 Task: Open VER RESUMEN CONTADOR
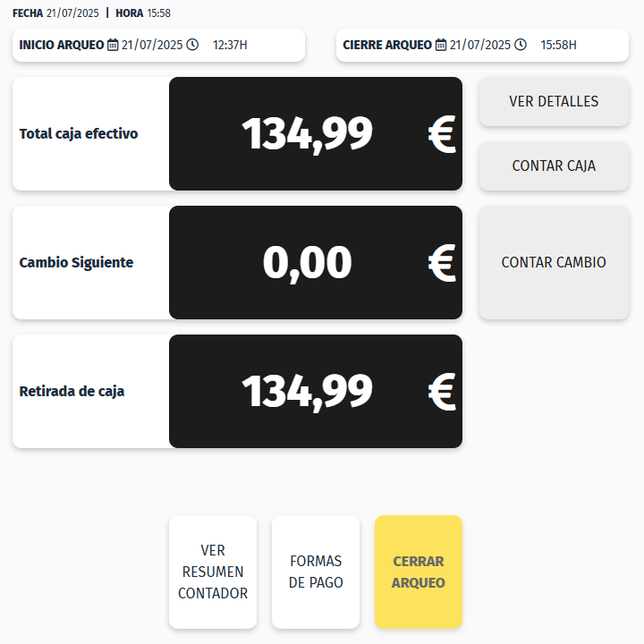point(213,572)
